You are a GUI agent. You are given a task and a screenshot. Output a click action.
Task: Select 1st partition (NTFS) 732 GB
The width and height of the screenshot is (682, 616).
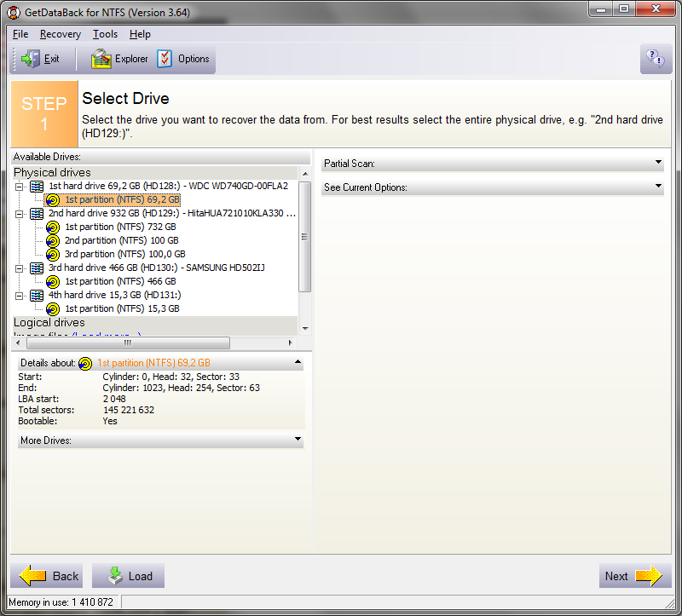pyautogui.click(x=120, y=227)
